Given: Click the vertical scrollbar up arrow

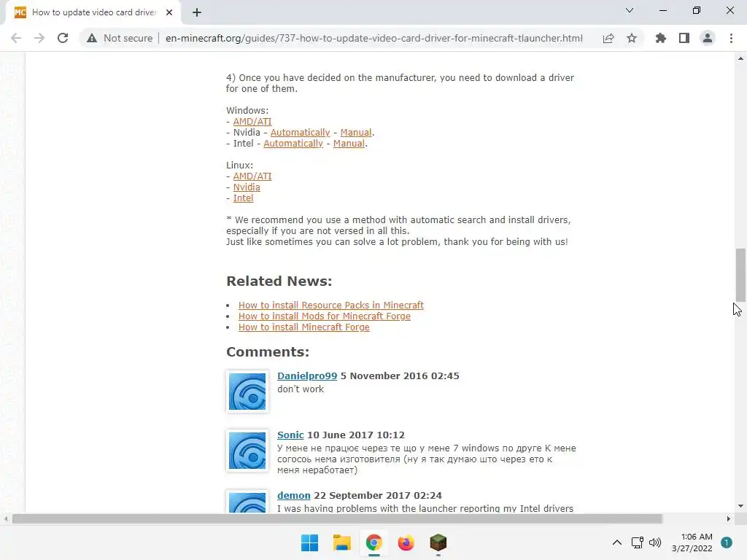Looking at the screenshot, I should click(740, 58).
